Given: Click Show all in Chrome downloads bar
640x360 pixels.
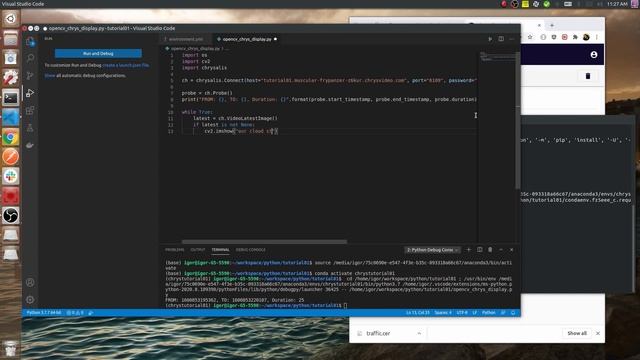Looking at the screenshot, I should click(x=577, y=333).
